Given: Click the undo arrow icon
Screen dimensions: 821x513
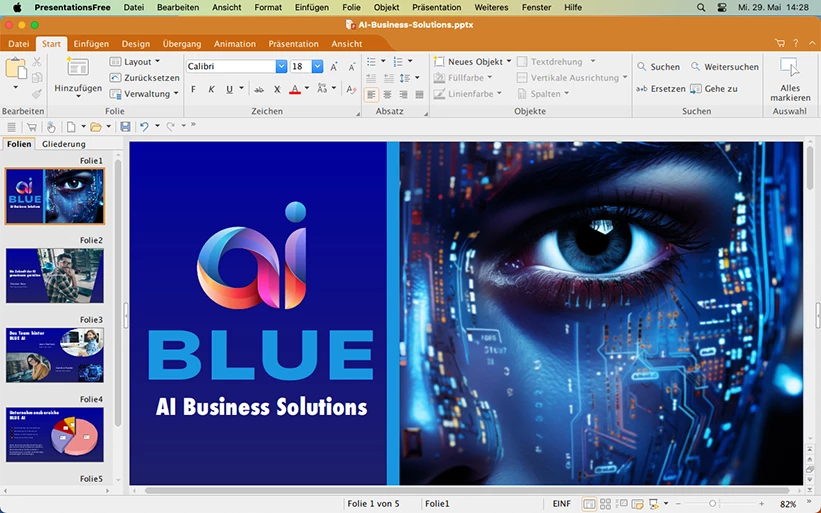Looking at the screenshot, I should (x=144, y=127).
